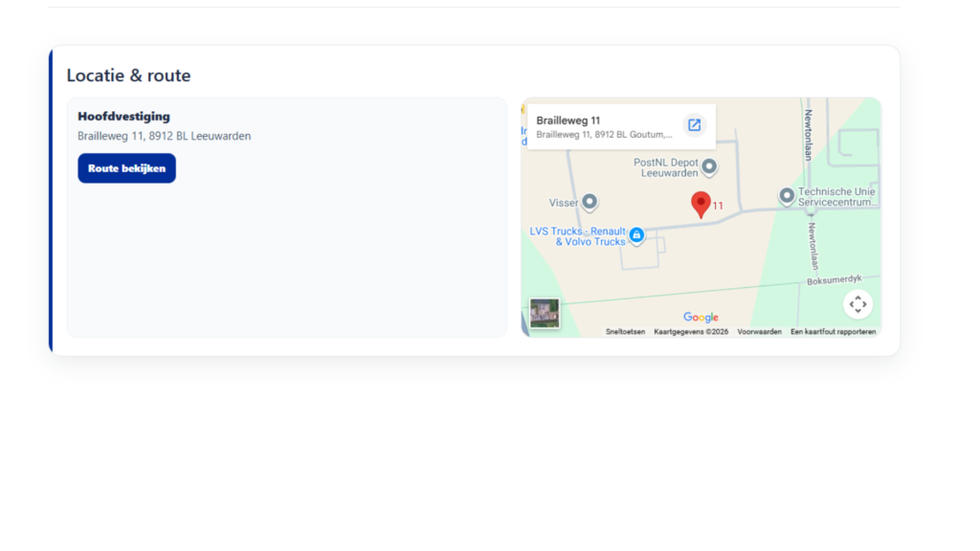Viewport: 980px width, 551px height.
Task: Click address Brailleweg 11, 8912 BL Leeuwarden
Action: (x=165, y=136)
